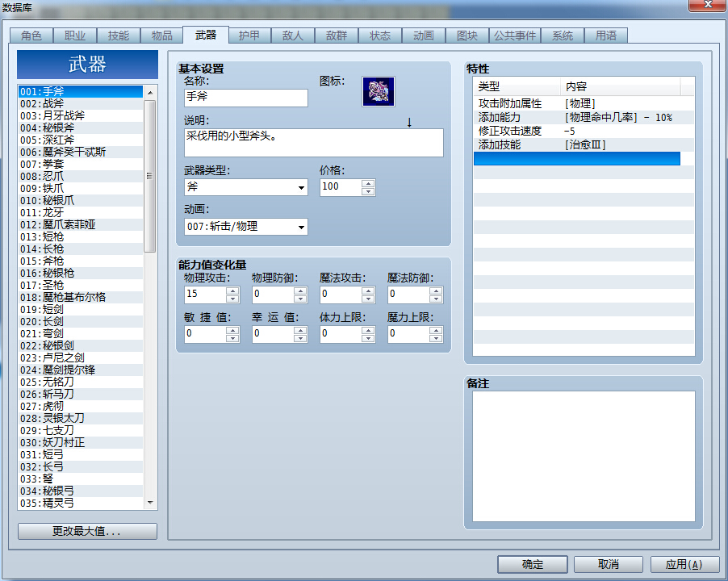The height and width of the screenshot is (581, 728).
Task: Select weapon 006:魔斧癸干忒斯
Action: [81, 152]
